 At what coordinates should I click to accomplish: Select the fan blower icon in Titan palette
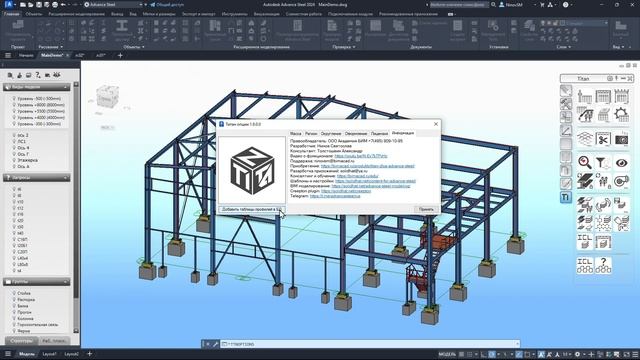click(621, 181)
